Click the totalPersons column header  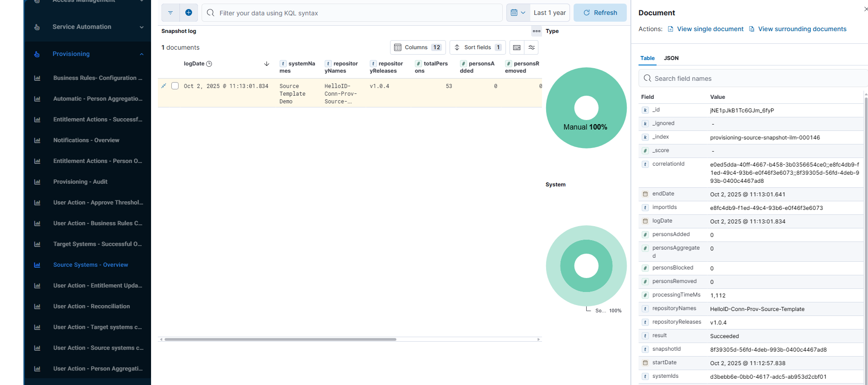(432, 67)
